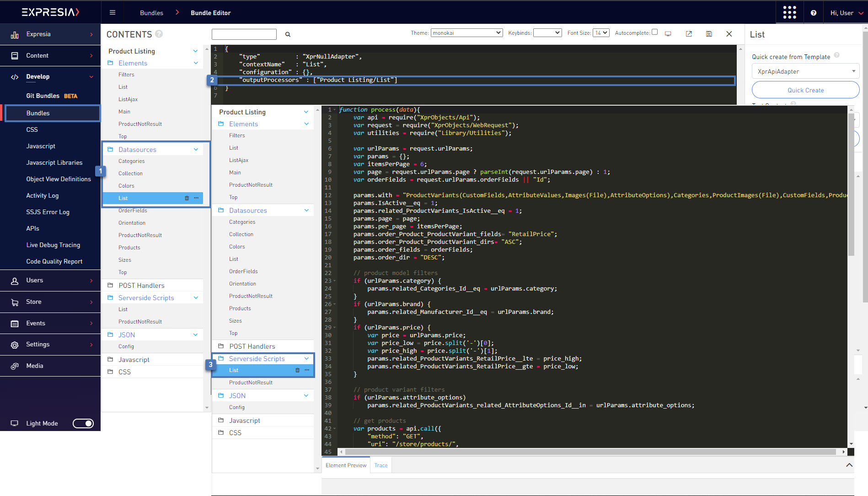Open the XprApiAdapter template dropdown
This screenshot has width=868, height=496.
pyautogui.click(x=805, y=71)
